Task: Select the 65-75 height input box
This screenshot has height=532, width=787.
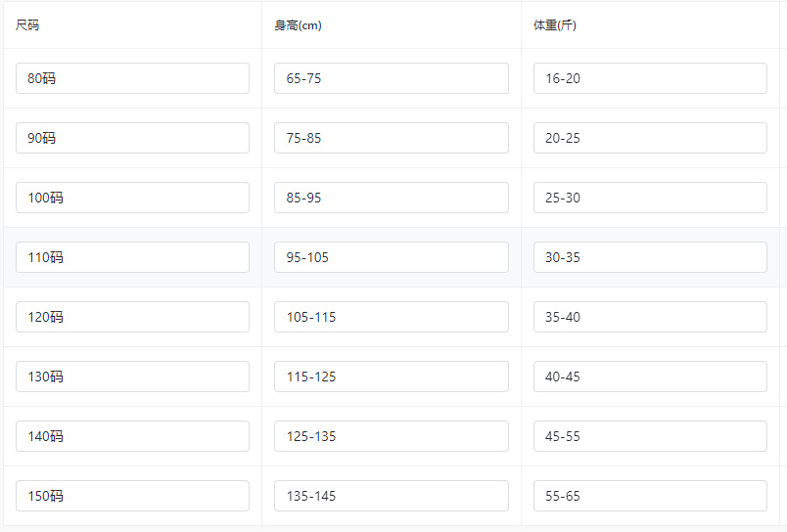Action: pos(391,78)
